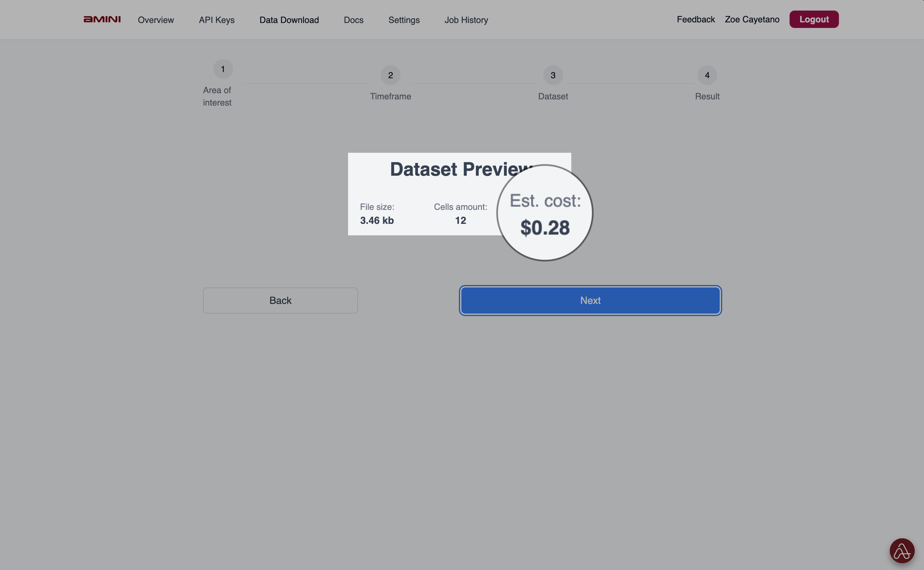
Task: Go to API Keys
Action: pyautogui.click(x=216, y=20)
